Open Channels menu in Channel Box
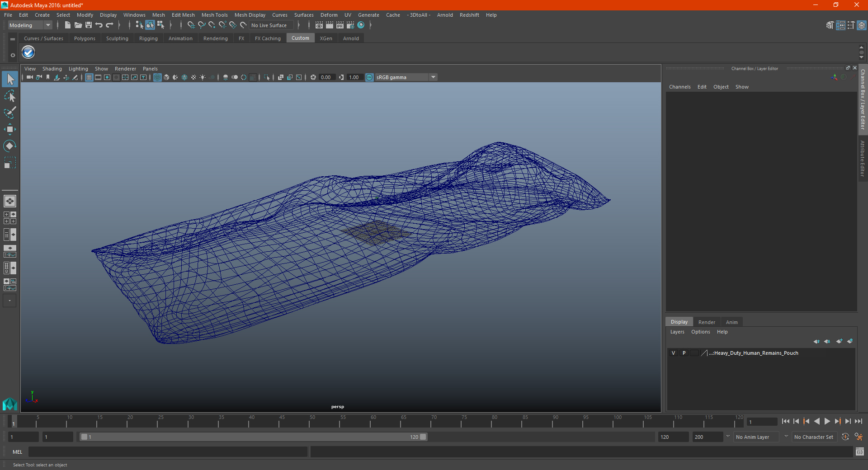 679,87
